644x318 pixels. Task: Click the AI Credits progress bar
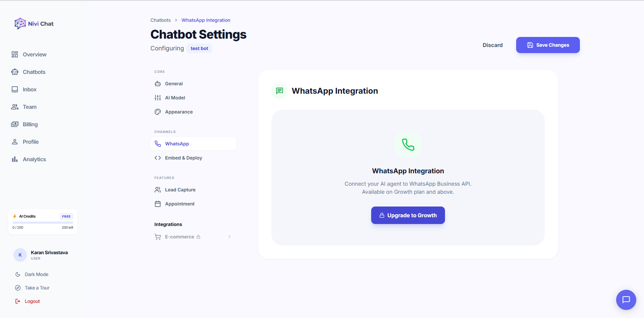pyautogui.click(x=43, y=222)
